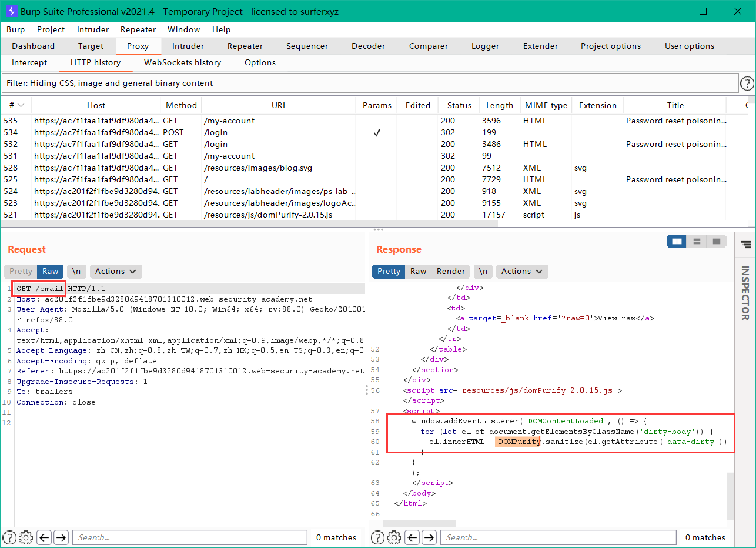Open Intercept sub-tab
The width and height of the screenshot is (756, 548).
tap(29, 62)
